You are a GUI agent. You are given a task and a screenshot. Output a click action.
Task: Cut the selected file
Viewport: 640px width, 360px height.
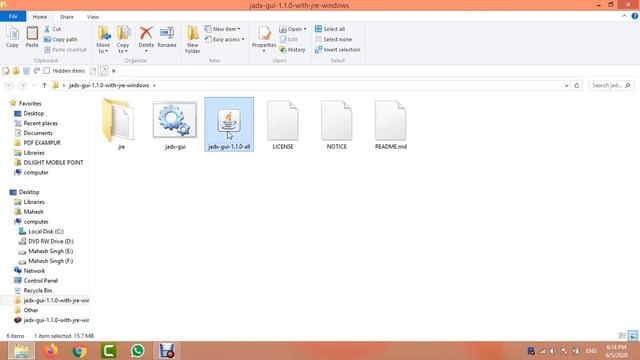(x=53, y=29)
